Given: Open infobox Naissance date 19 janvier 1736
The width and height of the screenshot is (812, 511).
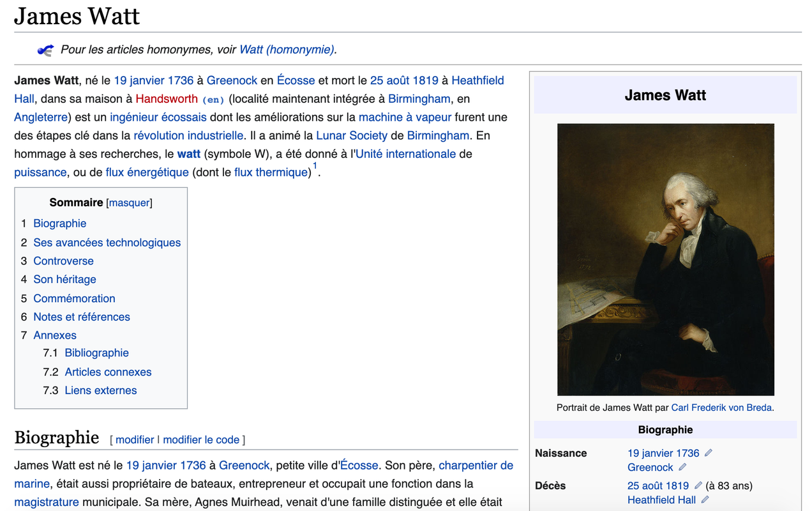Looking at the screenshot, I should (663, 453).
